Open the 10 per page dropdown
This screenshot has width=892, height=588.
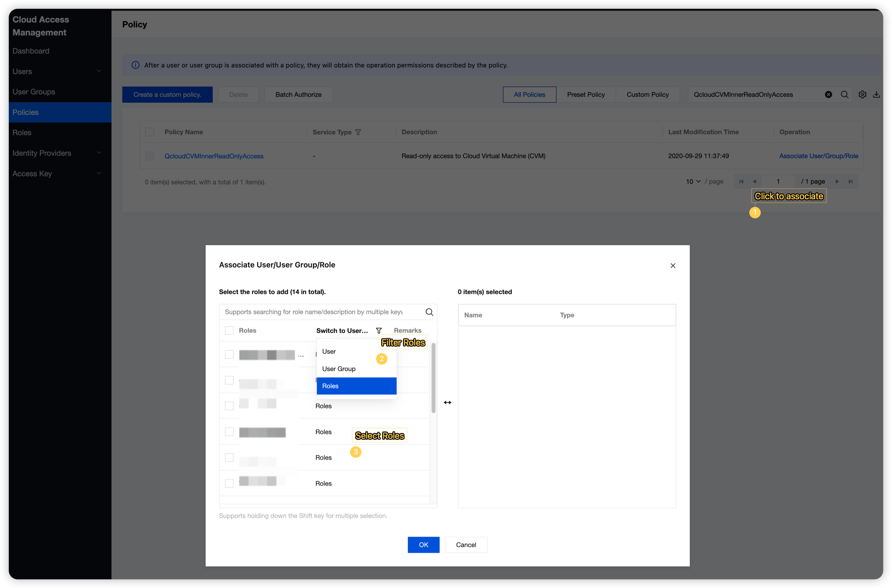693,181
